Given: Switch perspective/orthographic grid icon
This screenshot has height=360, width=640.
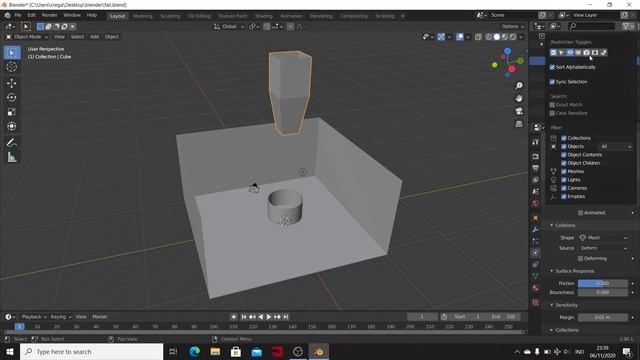Looking at the screenshot, I should point(519,124).
